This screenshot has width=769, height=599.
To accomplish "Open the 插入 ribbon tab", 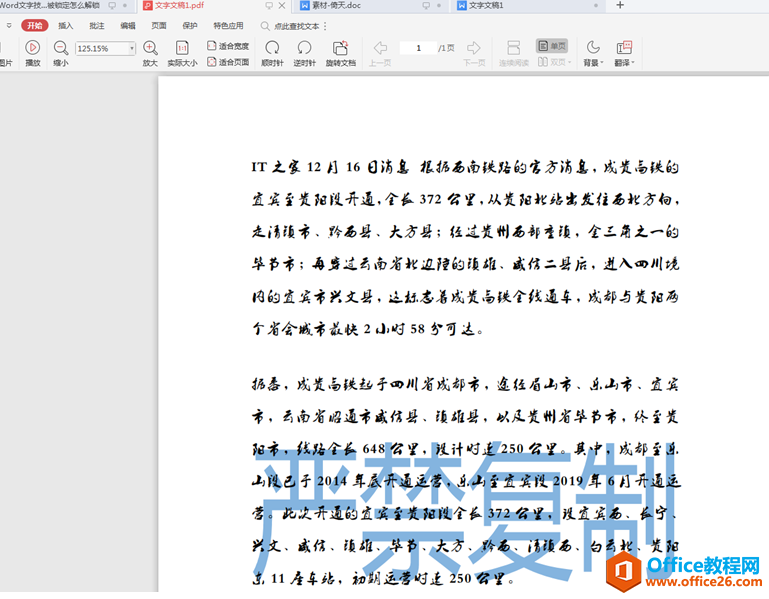I will (x=65, y=26).
